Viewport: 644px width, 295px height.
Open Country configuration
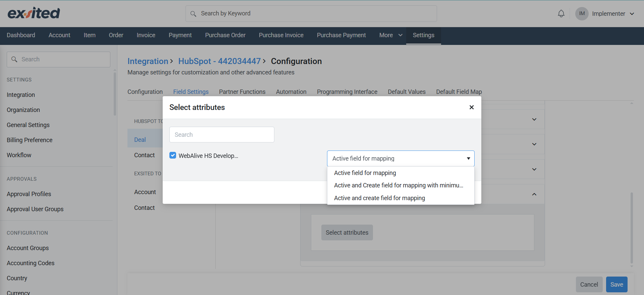[17, 278]
